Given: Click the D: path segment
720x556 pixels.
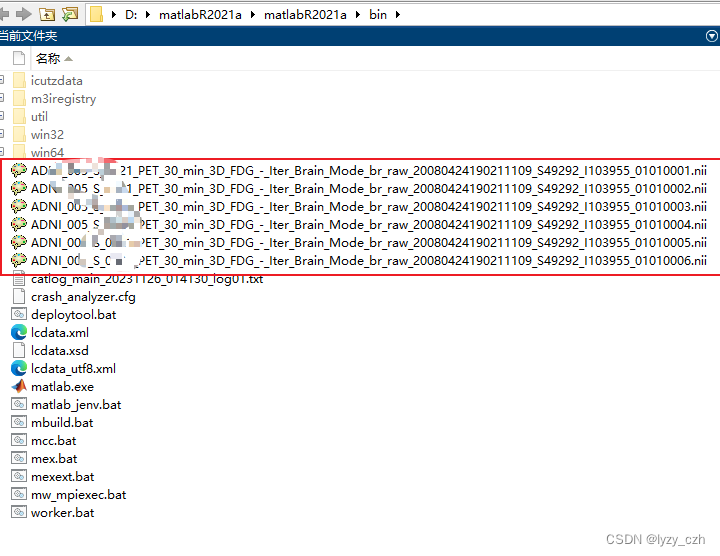Looking at the screenshot, I should pos(131,15).
